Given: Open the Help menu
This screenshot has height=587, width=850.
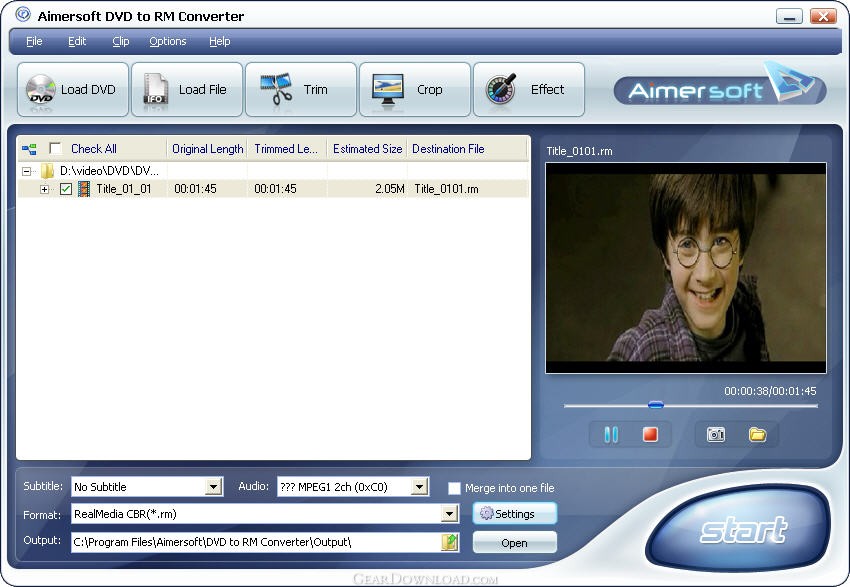Looking at the screenshot, I should point(220,41).
